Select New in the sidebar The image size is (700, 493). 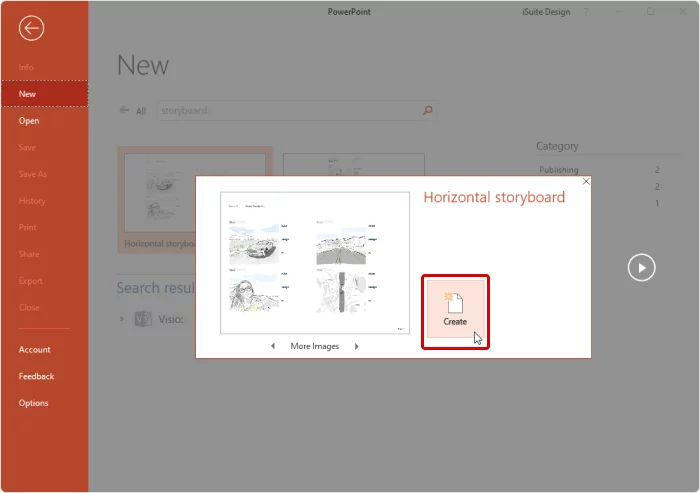[45, 94]
